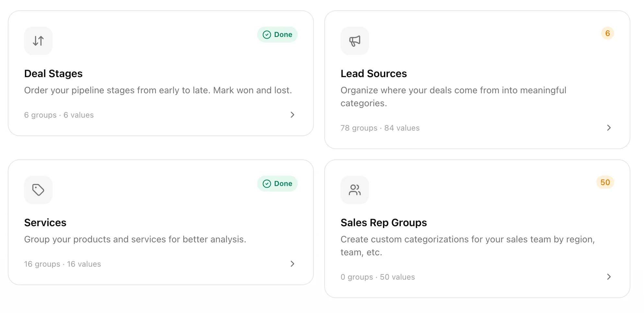Select the Deal Stages title
Image resolution: width=644 pixels, height=313 pixels.
coord(54,74)
